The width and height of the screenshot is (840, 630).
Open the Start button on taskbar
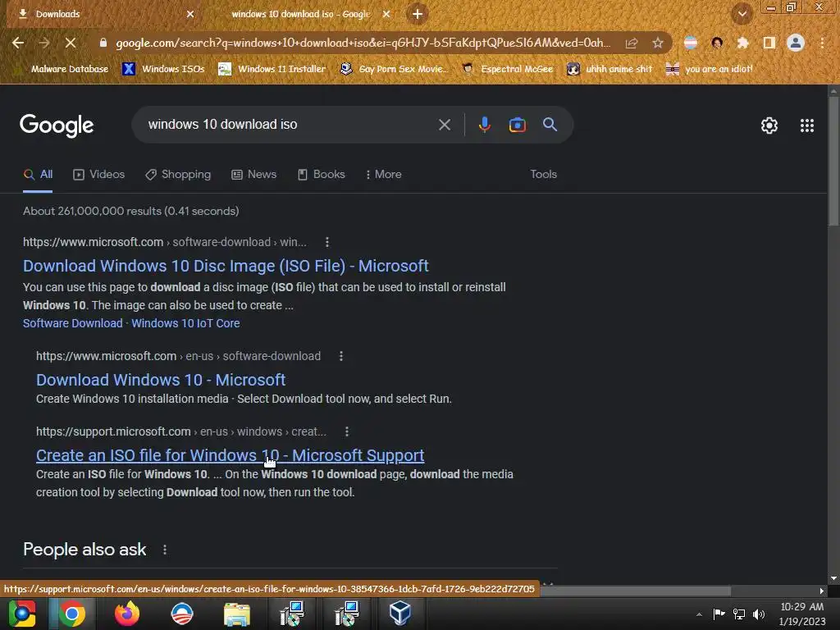[x=21, y=614]
